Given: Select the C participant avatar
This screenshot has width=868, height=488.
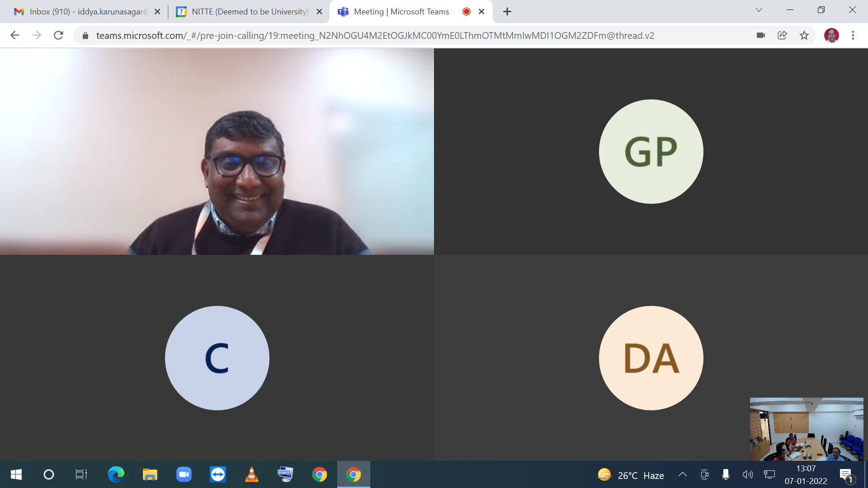Looking at the screenshot, I should (x=217, y=358).
